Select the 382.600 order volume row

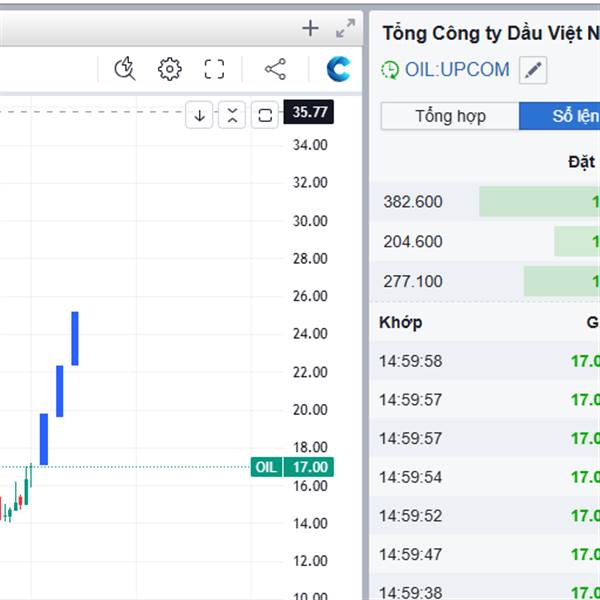[x=485, y=202]
